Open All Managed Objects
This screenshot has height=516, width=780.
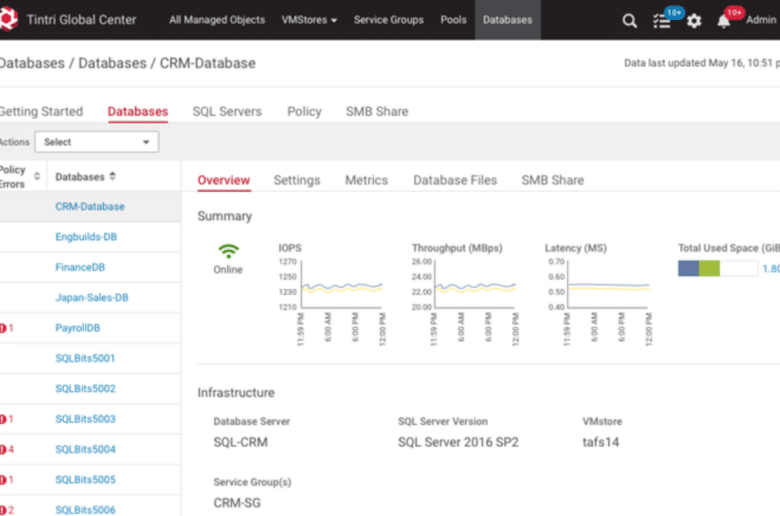click(x=217, y=20)
